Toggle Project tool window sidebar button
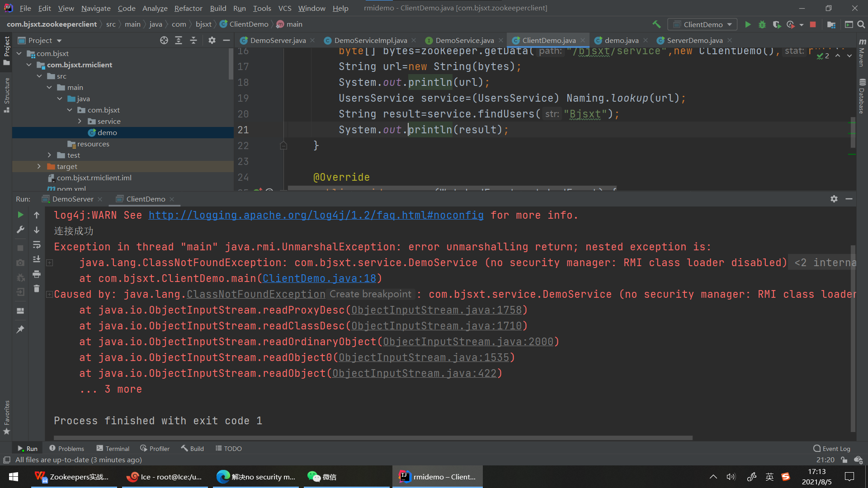 pos(7,51)
